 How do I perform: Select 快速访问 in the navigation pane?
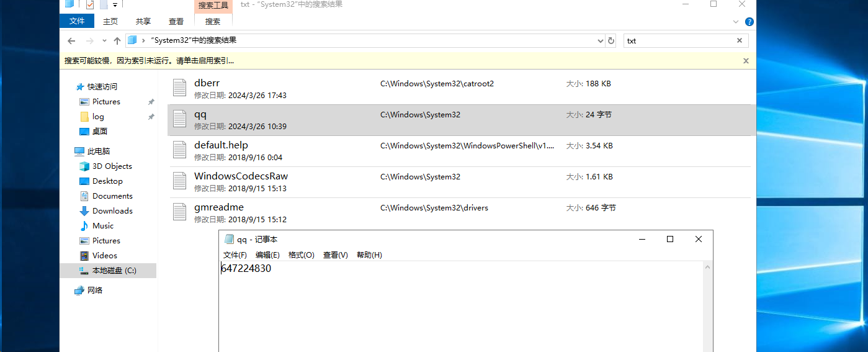(102, 87)
